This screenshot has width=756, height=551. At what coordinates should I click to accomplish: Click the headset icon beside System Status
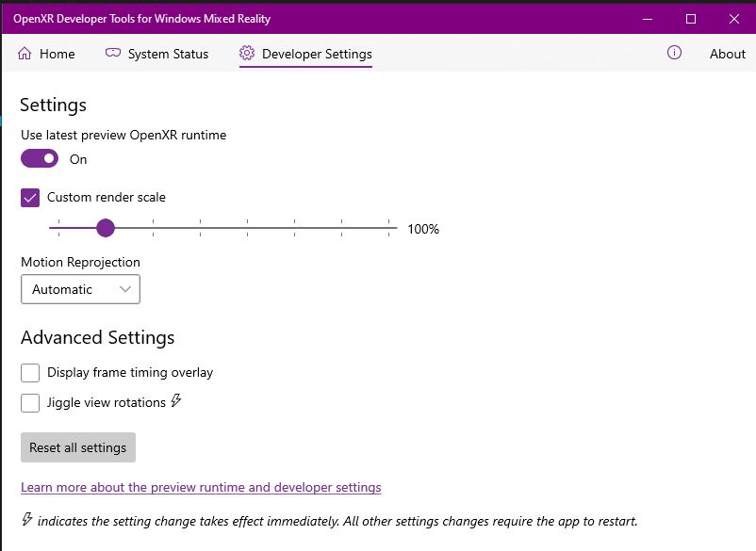tap(113, 53)
